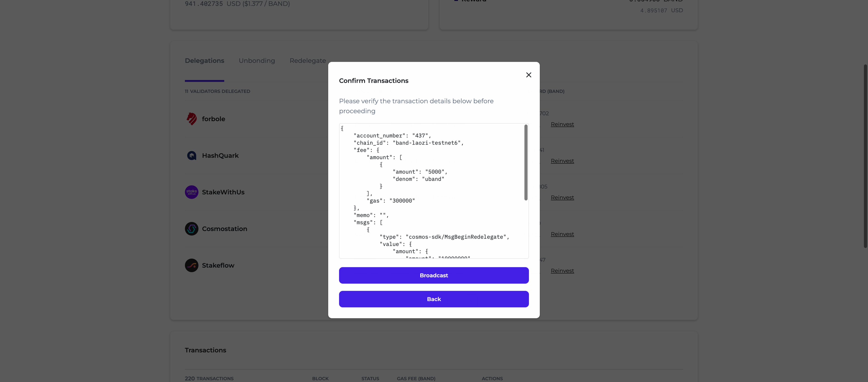Click the "account_number": "437" line
This screenshot has height=382, width=868.
tap(392, 135)
